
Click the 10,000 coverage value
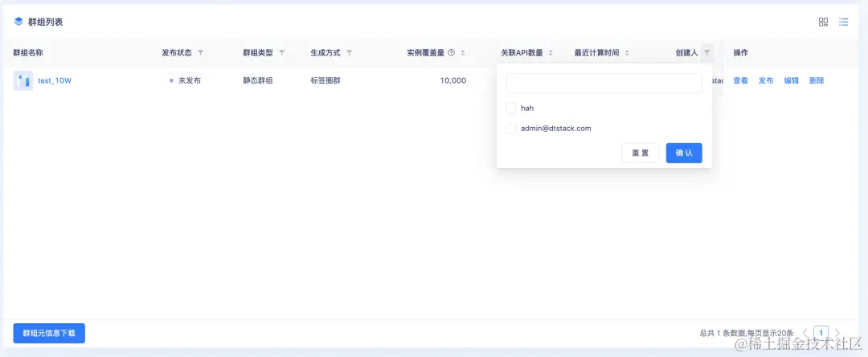tap(452, 81)
